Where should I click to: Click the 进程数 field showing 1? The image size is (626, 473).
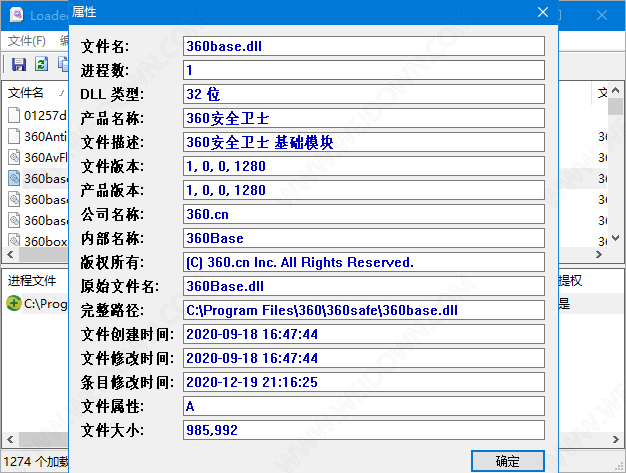tap(364, 70)
